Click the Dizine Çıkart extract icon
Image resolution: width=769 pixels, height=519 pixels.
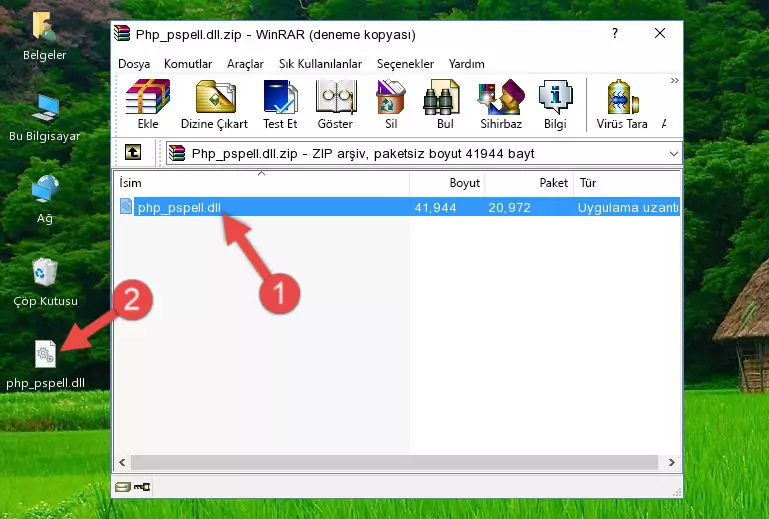pos(214,104)
